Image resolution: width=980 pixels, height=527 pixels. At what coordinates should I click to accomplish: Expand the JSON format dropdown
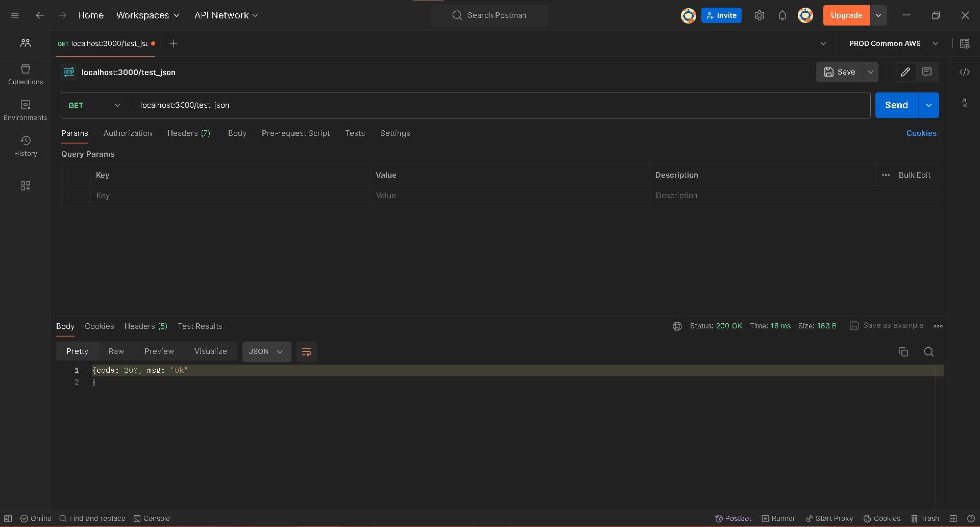266,352
